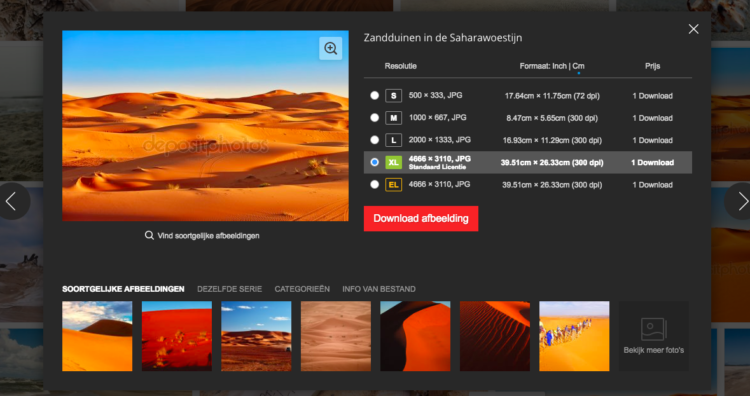Click search icon beside Vind soortgelijke afbeeldingen
This screenshot has width=750, height=396.
149,235
